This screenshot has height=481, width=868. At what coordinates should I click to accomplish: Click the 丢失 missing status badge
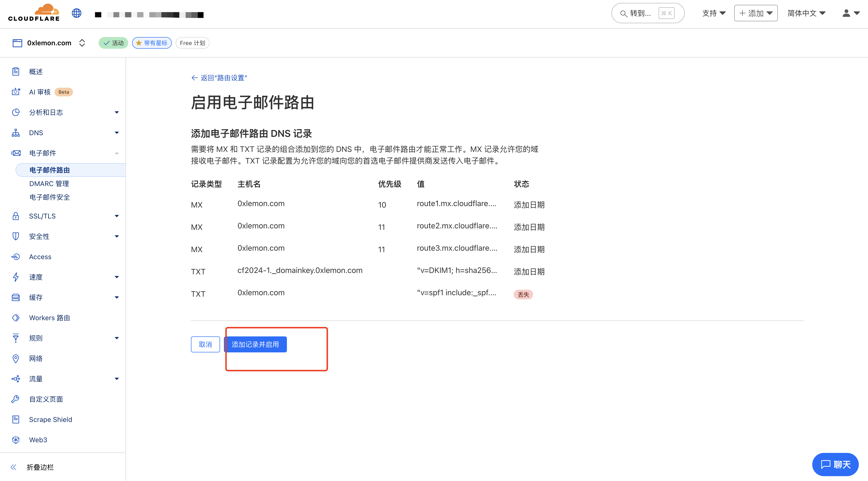523,295
